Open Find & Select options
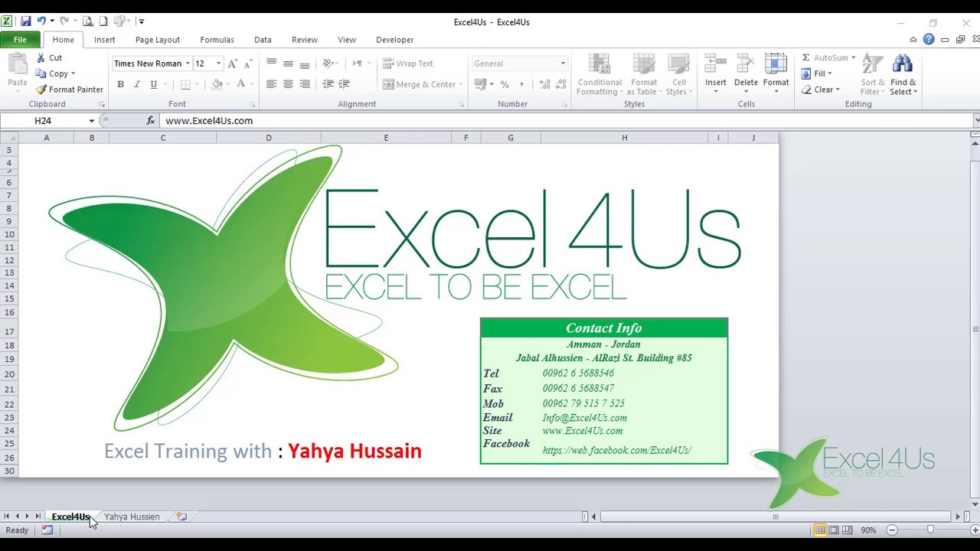The width and height of the screenshot is (980, 551). coord(903,75)
